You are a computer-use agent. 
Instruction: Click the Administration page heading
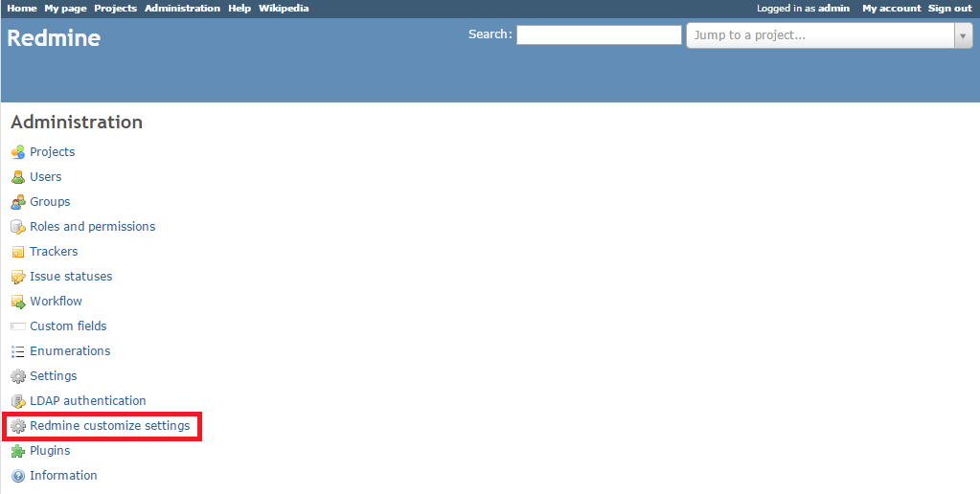77,122
